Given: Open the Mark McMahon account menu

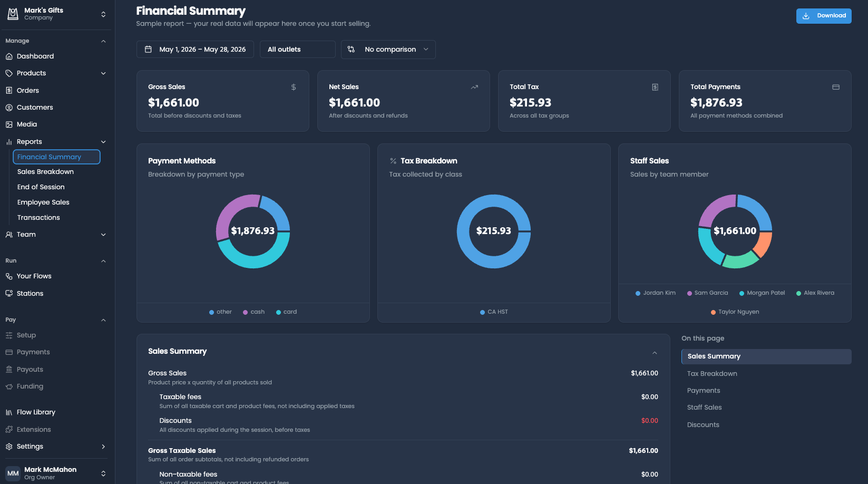Looking at the screenshot, I should point(57,473).
